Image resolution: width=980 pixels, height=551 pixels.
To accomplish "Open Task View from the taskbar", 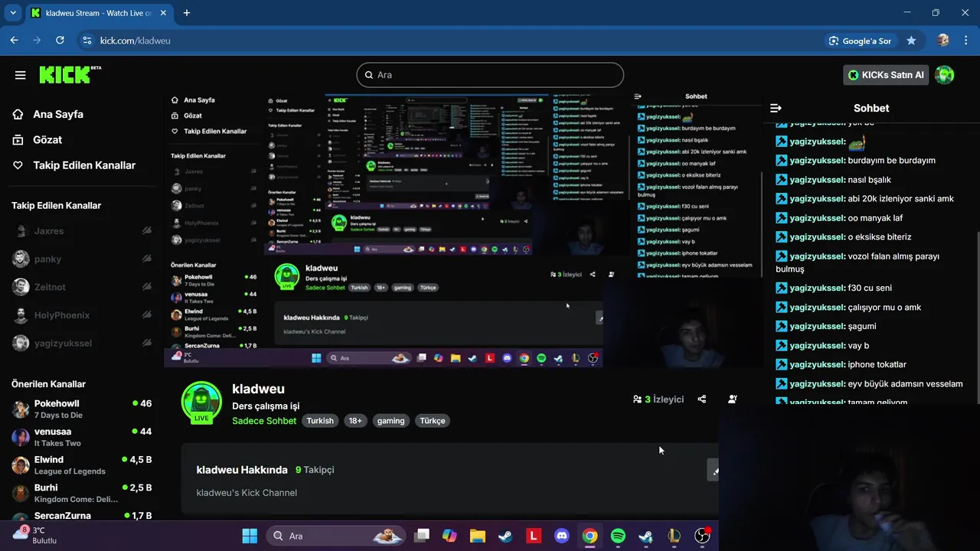I will (422, 536).
